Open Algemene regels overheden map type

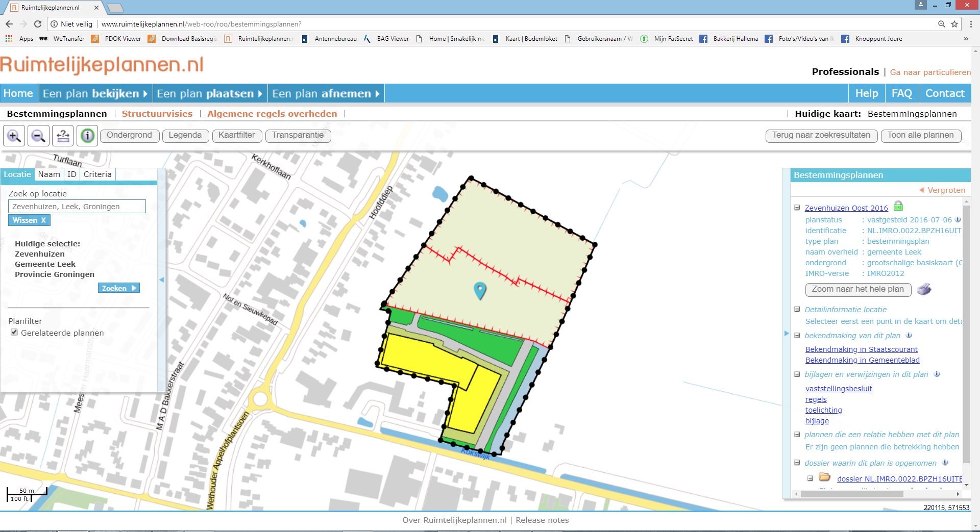pos(272,114)
